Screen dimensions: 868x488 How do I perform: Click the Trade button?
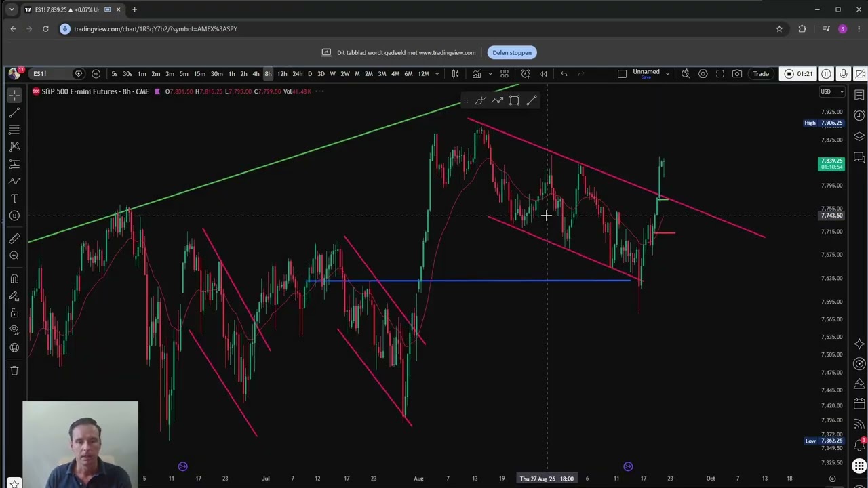click(x=761, y=73)
